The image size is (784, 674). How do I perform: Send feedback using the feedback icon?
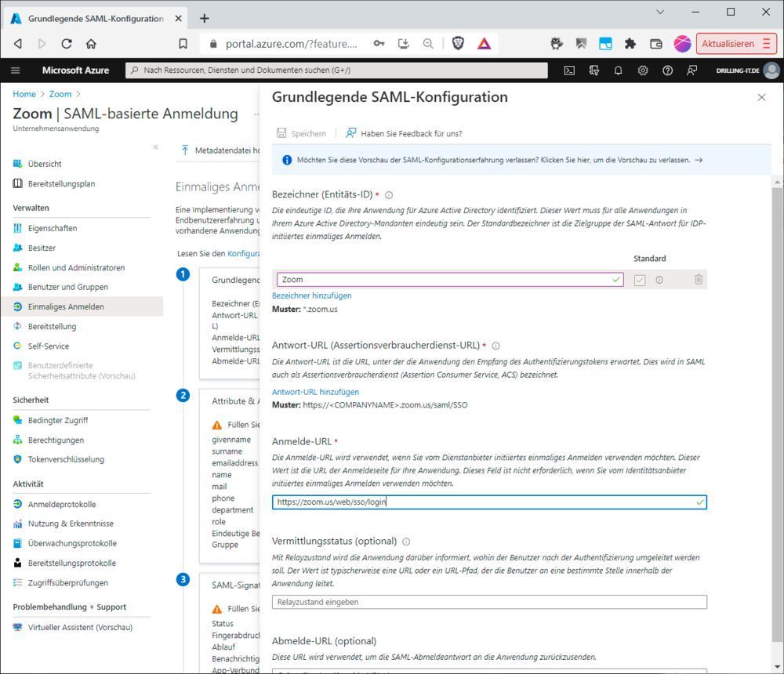tap(692, 70)
